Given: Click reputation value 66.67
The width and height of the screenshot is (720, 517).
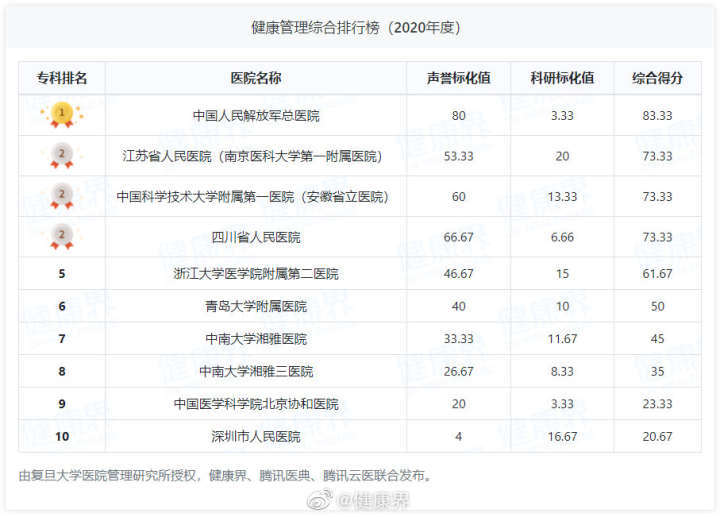Looking at the screenshot, I should (x=458, y=237).
